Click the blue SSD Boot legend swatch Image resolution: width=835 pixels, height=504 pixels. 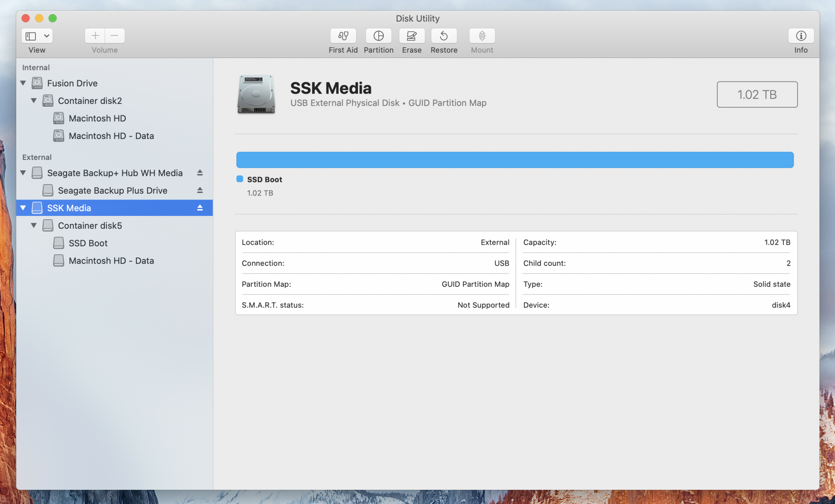[240, 179]
